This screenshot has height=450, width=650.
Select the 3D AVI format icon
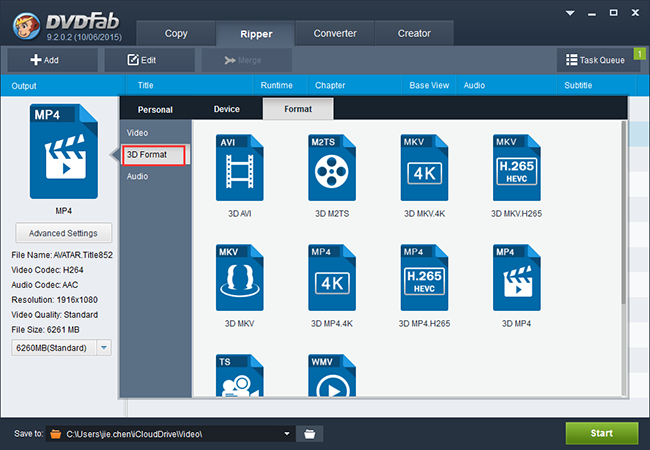pos(240,167)
